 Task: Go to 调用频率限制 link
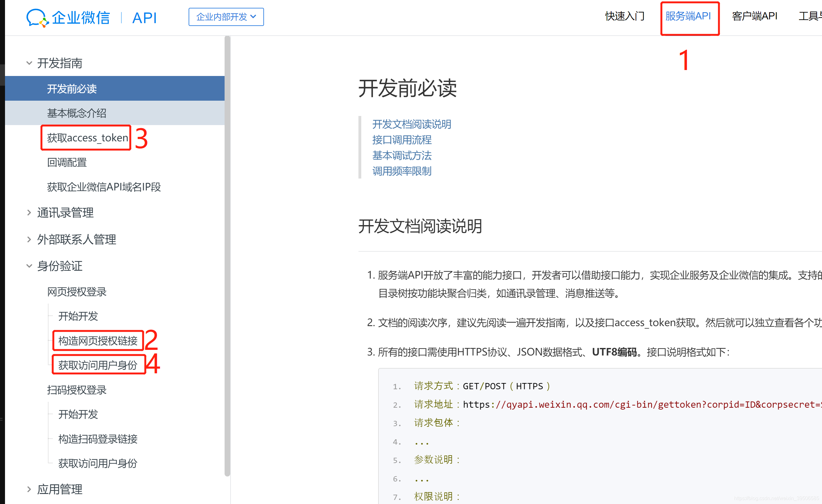(402, 171)
